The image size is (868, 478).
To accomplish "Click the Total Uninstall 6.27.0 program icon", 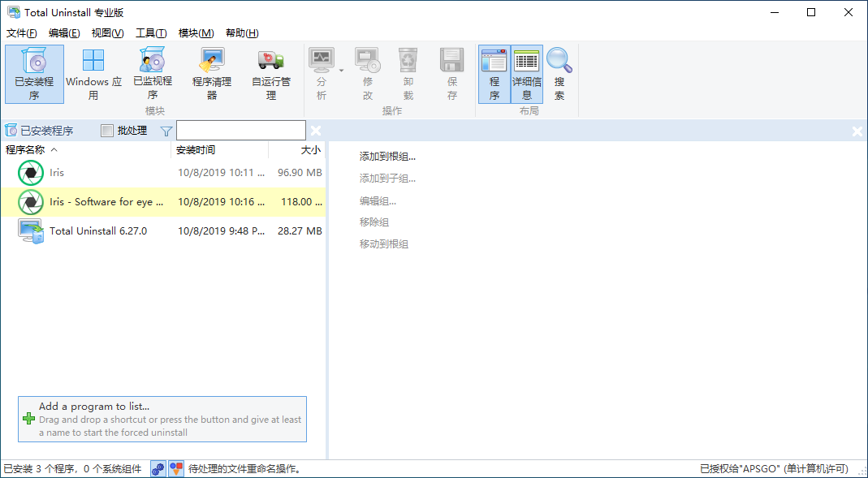I will click(31, 231).
